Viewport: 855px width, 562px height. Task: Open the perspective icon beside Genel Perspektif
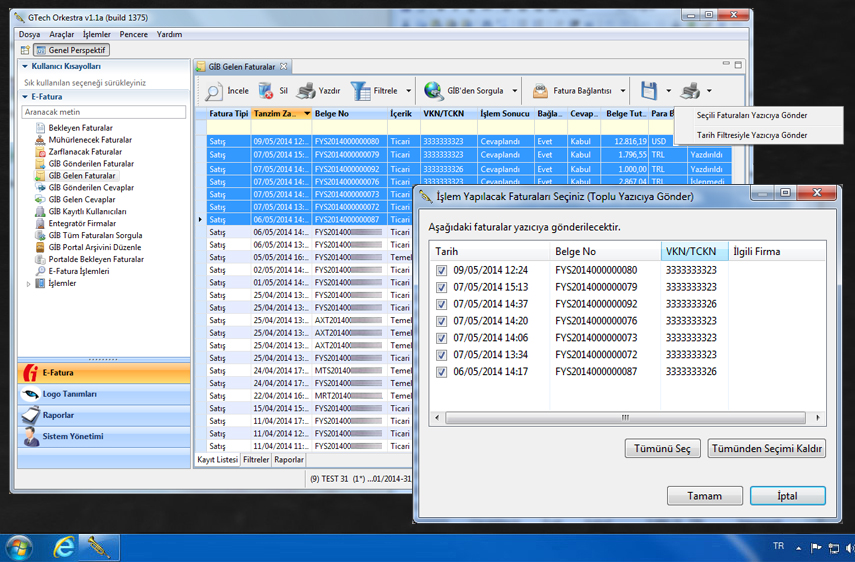[x=25, y=50]
